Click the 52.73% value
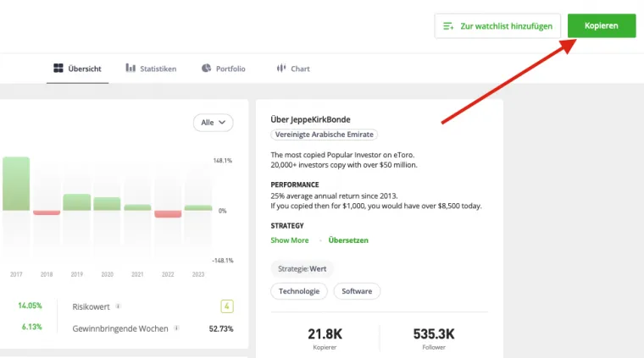Screen dimensions: 644x358 pos(221,328)
